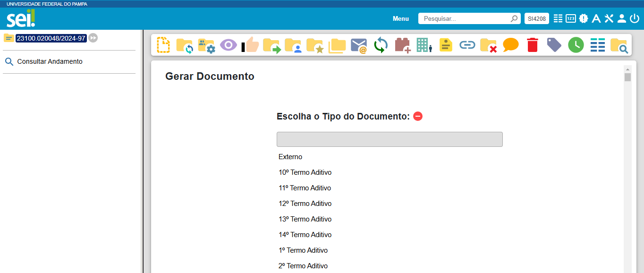The image size is (644, 273).
Task: Click the tag marker icon
Action: pos(554,45)
